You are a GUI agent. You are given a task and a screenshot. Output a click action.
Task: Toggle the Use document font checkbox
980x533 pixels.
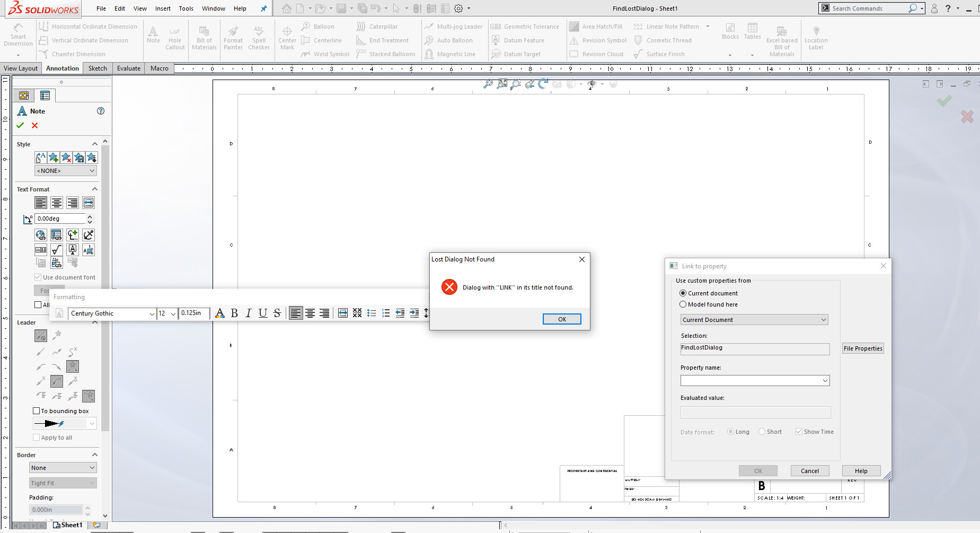click(x=38, y=277)
